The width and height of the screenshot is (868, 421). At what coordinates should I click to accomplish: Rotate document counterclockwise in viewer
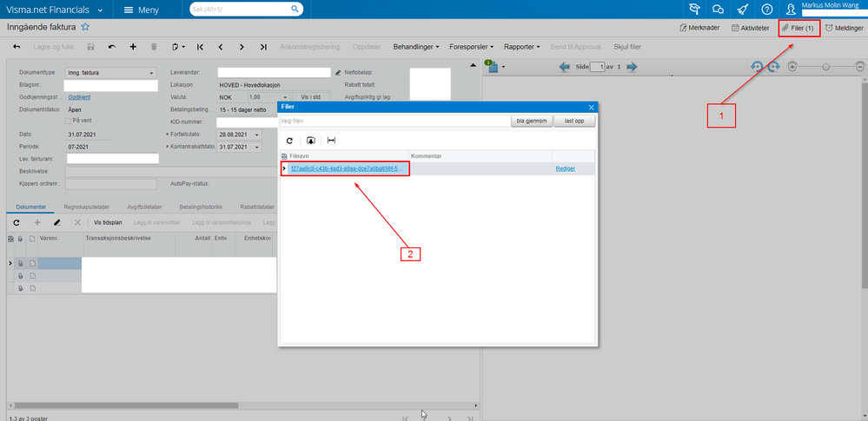[x=756, y=66]
